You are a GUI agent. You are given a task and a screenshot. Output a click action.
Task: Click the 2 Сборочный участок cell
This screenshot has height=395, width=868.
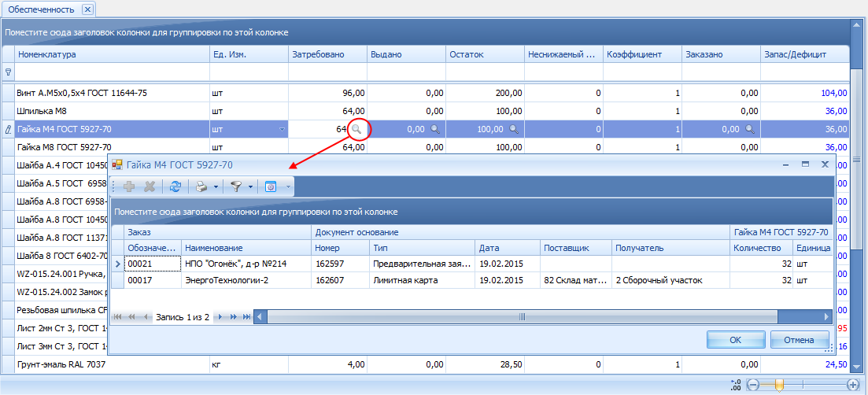tap(670, 280)
